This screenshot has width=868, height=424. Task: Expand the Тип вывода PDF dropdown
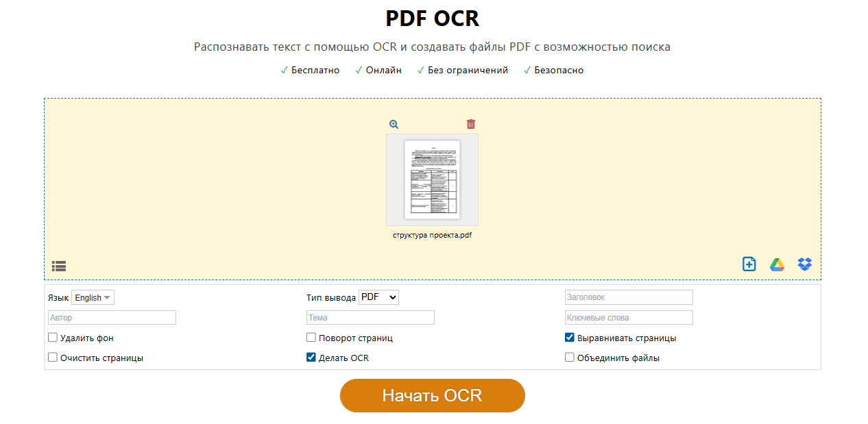click(x=378, y=297)
